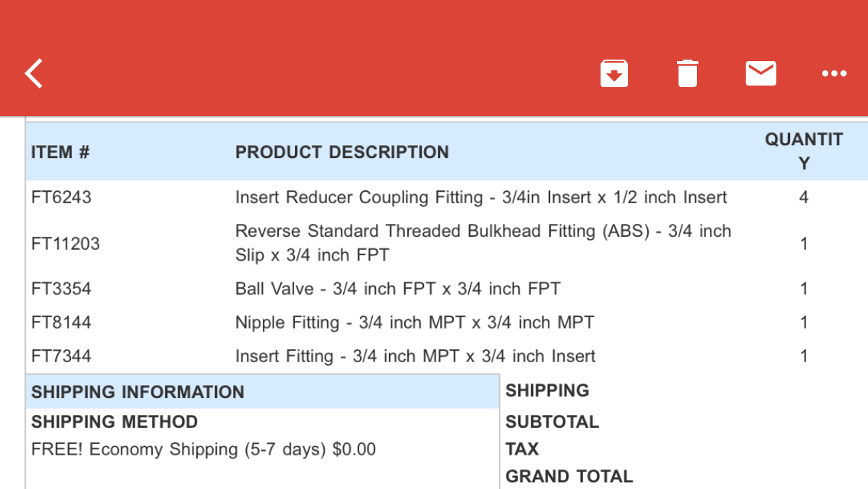Screen dimensions: 868x489
Task: Open the three-dot more options menu
Action: pos(834,73)
